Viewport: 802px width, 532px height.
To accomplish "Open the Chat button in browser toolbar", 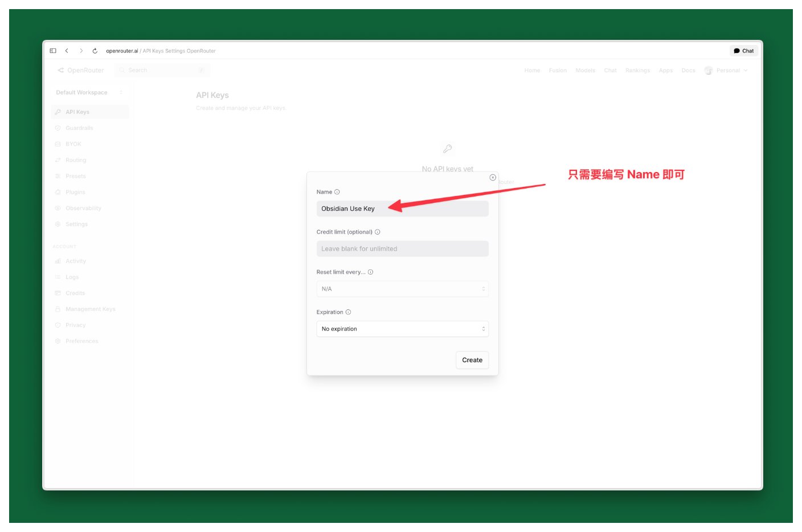I will [x=743, y=51].
